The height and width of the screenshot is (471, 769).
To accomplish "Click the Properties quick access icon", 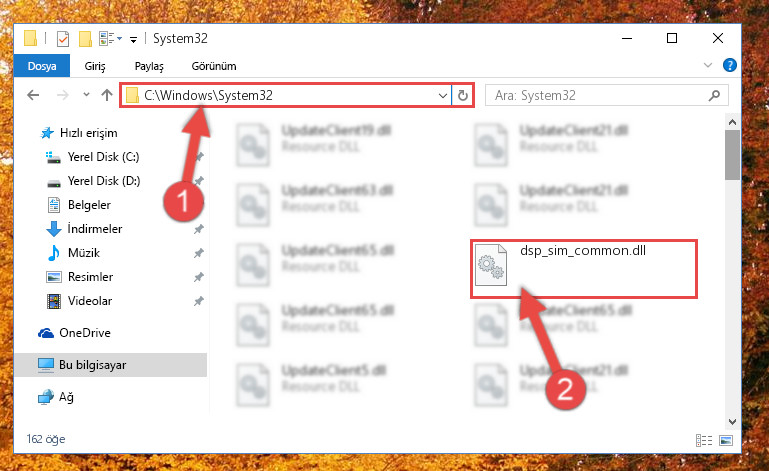I will [x=63, y=38].
